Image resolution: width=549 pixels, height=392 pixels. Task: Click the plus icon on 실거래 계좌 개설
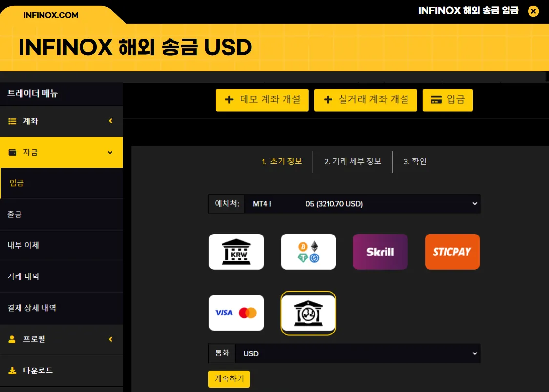point(328,99)
